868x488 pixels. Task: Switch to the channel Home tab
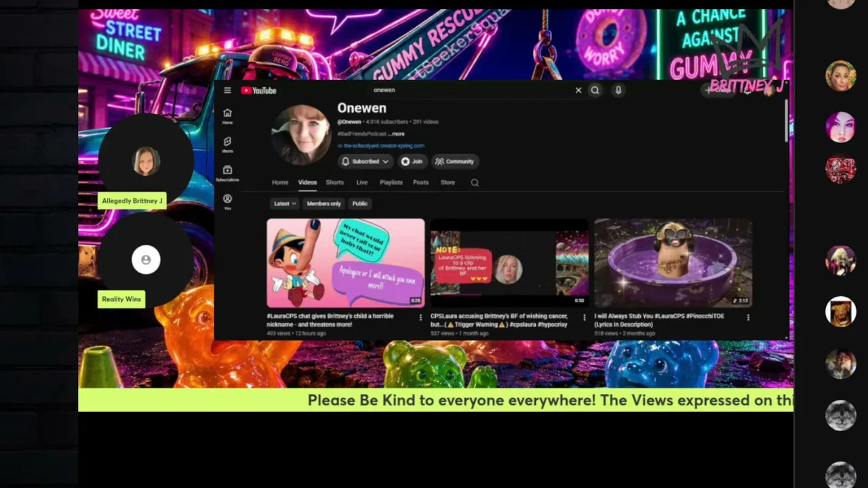(280, 182)
